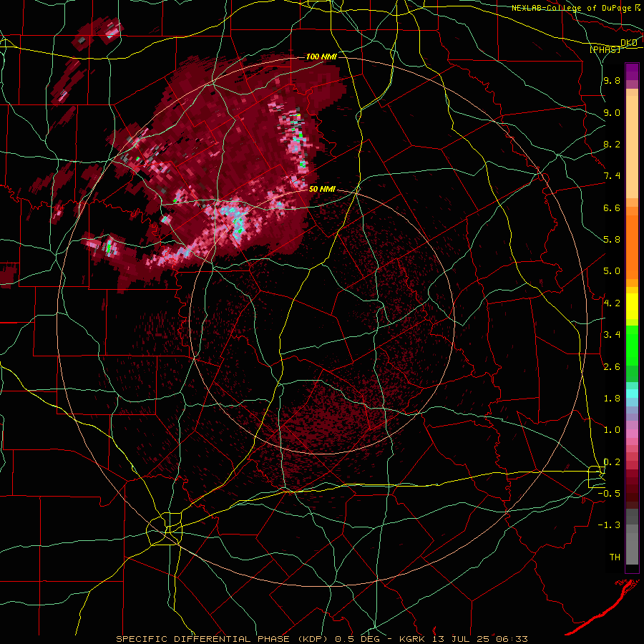Click the DKD product code text
Viewport: 644px width, 644px height.
(629, 43)
